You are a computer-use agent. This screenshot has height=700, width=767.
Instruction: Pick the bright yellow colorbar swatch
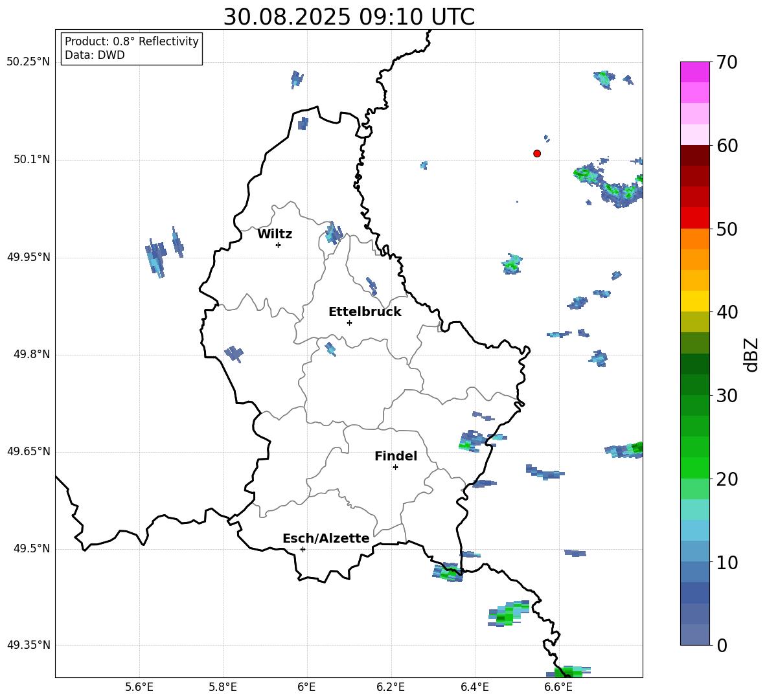tap(695, 301)
